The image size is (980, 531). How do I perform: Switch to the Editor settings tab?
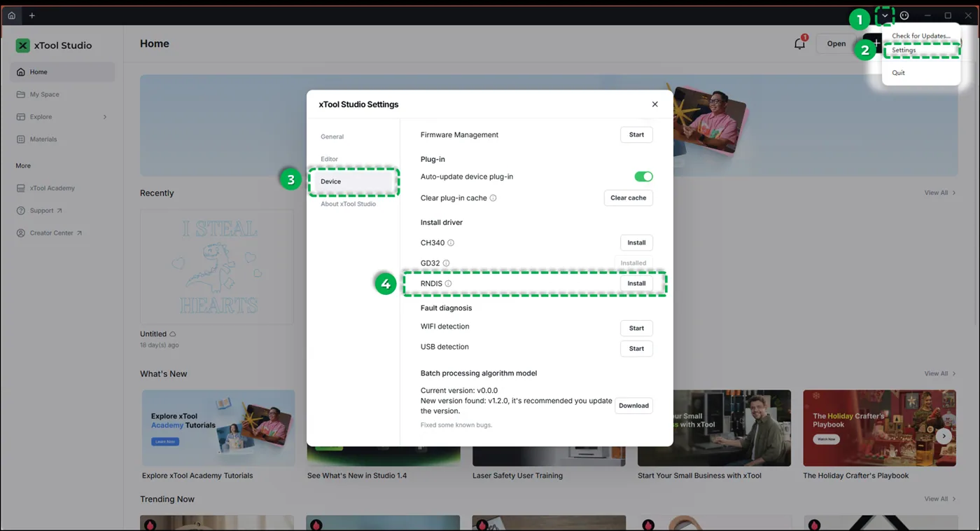click(x=330, y=159)
